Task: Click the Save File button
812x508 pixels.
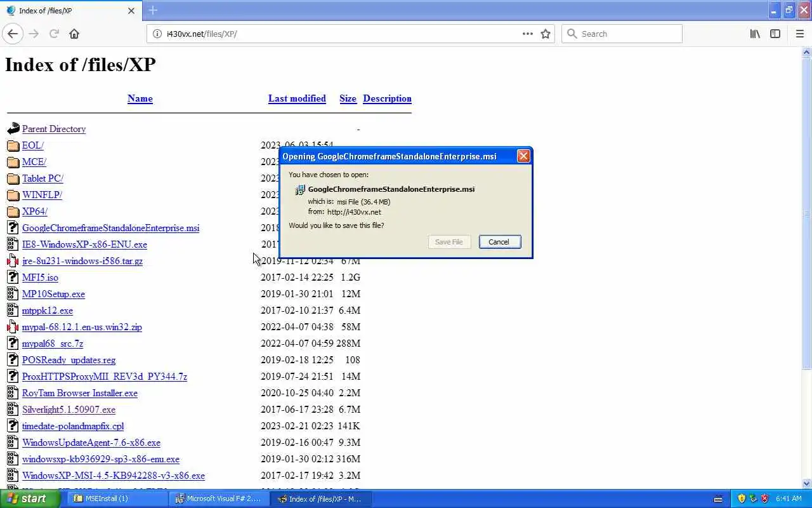Action: point(449,242)
